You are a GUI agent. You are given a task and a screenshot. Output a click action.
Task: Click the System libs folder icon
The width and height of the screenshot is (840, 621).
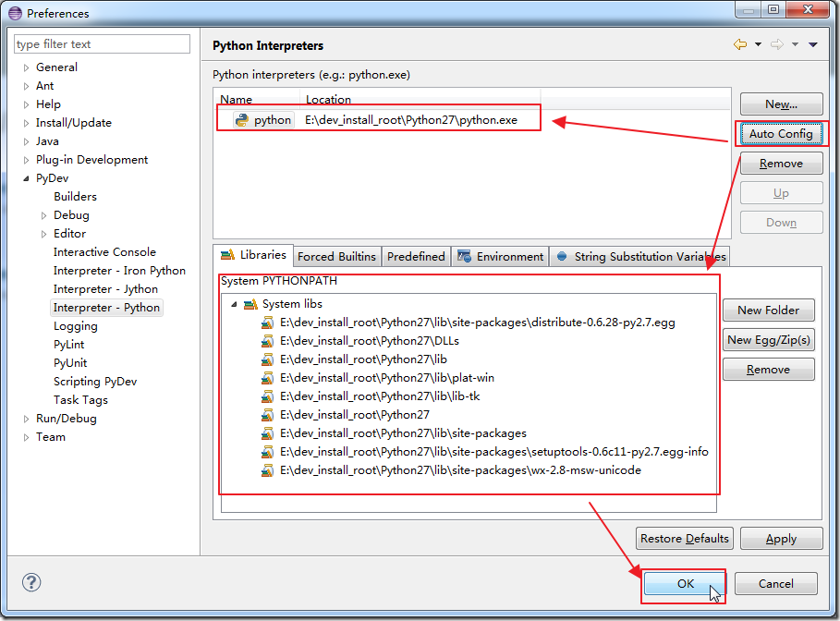point(250,304)
